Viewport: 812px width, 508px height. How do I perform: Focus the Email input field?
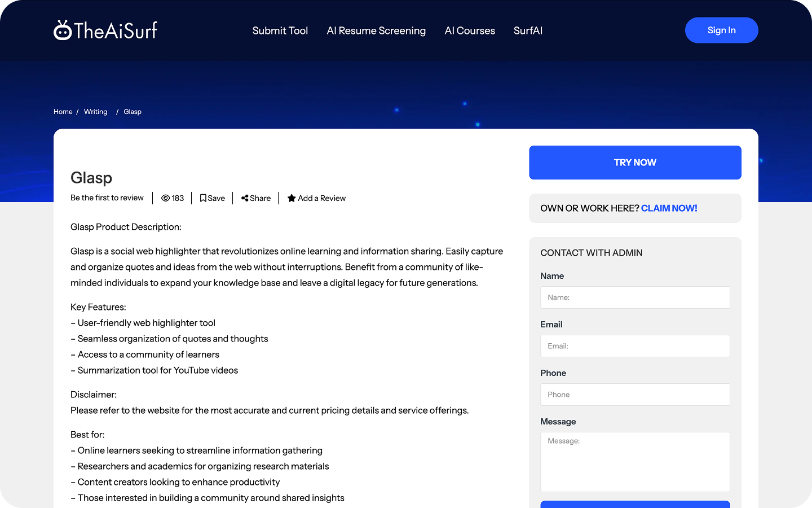635,346
